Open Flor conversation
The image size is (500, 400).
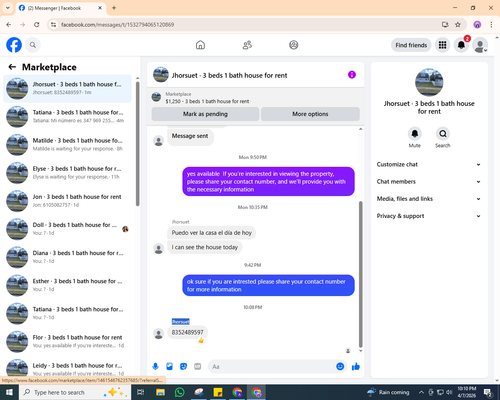click(x=67, y=341)
